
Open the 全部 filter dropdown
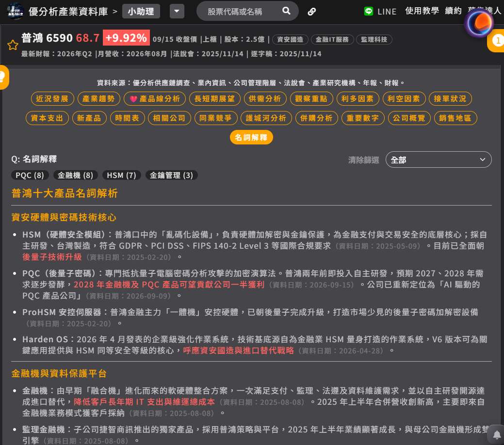click(439, 159)
